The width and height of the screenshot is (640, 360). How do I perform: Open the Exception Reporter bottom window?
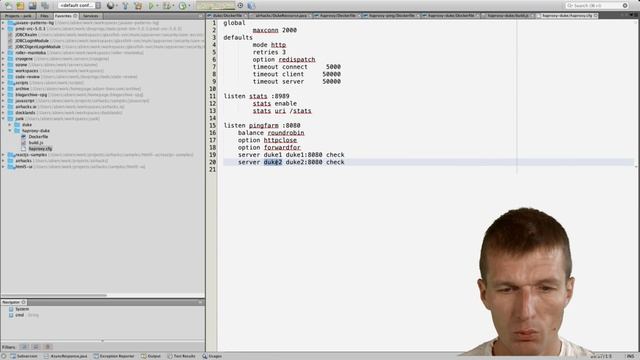[x=114, y=356]
